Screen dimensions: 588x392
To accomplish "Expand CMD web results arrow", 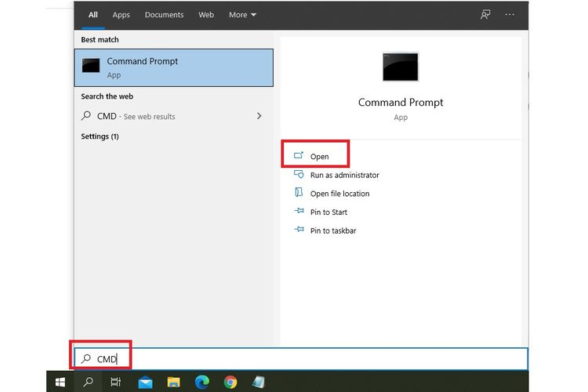I will pos(259,116).
